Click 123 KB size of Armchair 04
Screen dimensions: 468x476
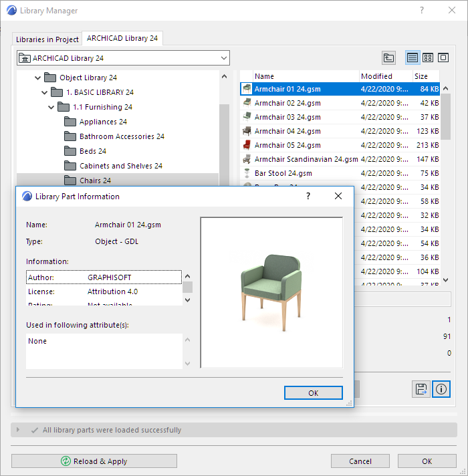point(428,131)
